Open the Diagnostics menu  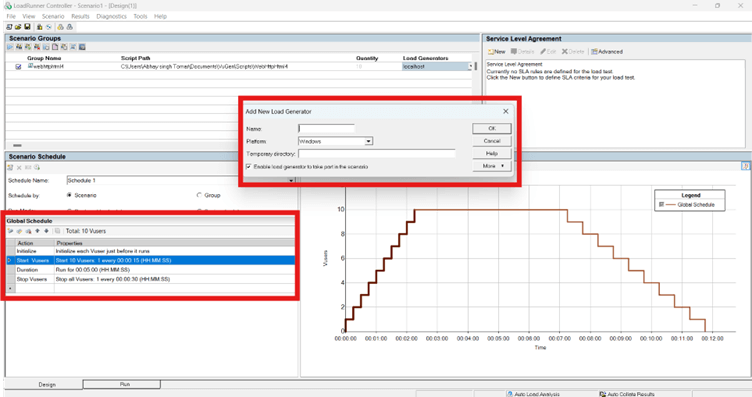pos(111,16)
